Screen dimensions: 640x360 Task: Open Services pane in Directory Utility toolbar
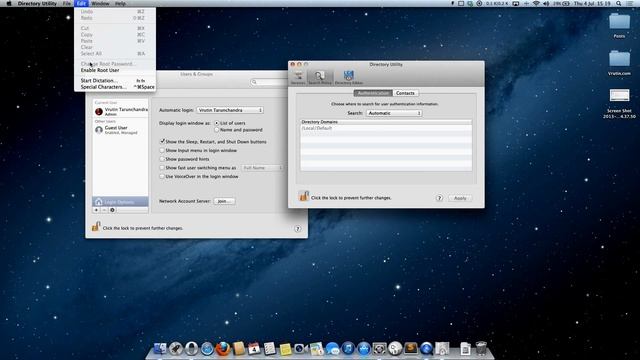click(298, 77)
